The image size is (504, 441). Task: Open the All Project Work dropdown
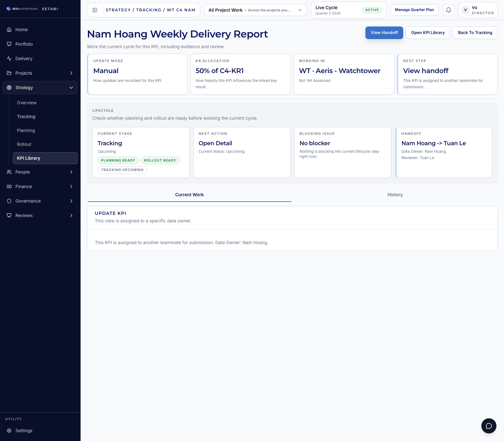[x=255, y=10]
